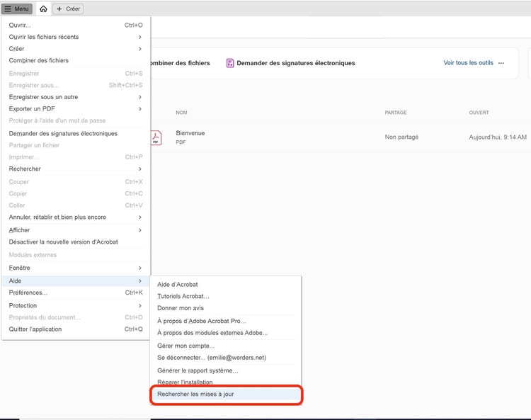Viewport: 531px width, 420px height.
Task: Expand the Exporter un PDF submenu
Action: (139, 108)
